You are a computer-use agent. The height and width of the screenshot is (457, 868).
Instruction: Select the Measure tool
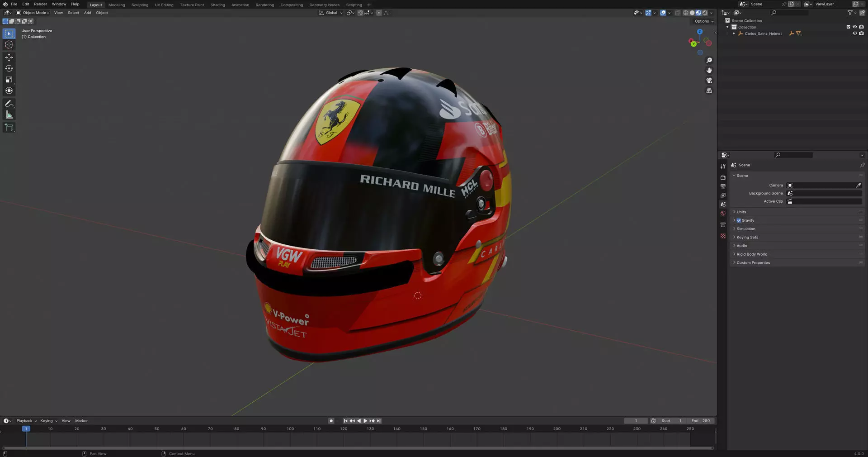pos(9,115)
